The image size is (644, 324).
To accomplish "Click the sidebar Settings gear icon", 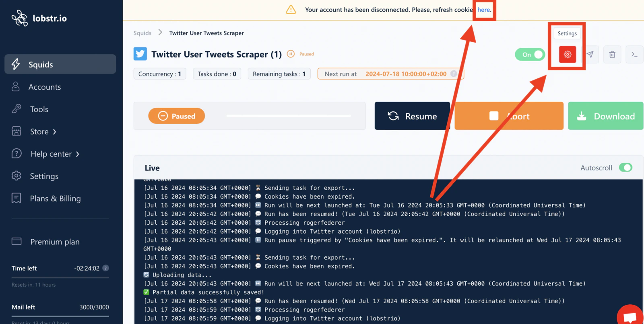I will point(17,176).
